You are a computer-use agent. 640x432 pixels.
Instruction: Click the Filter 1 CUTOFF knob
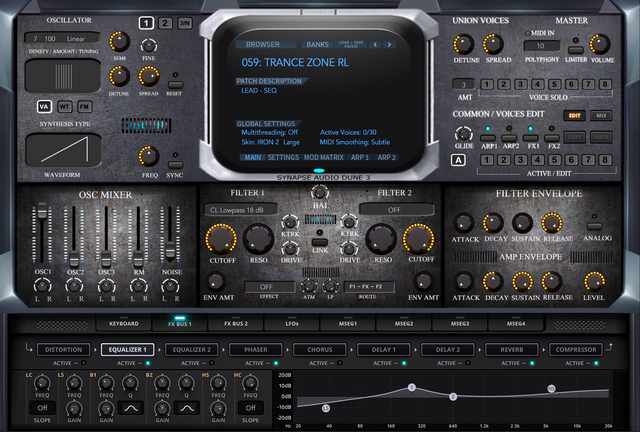(x=221, y=239)
